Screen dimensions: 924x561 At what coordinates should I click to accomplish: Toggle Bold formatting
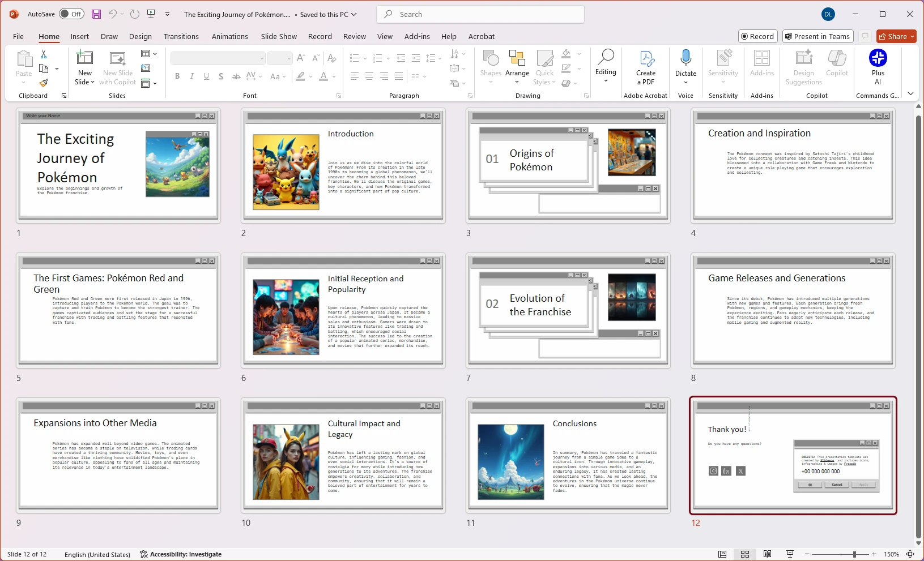point(177,76)
